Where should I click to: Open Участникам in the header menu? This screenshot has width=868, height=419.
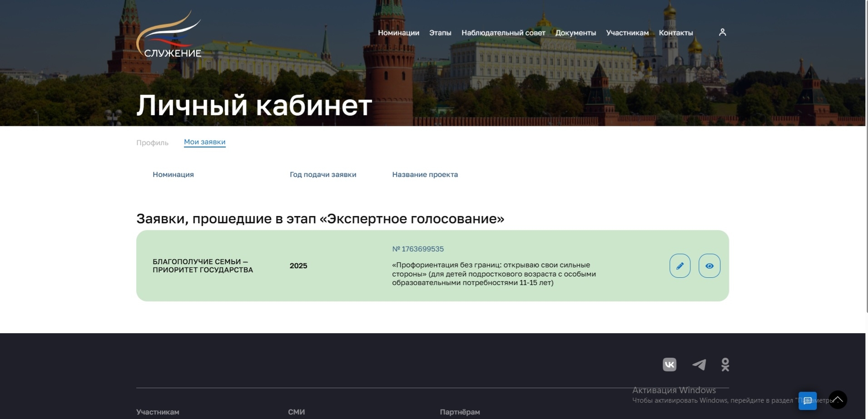click(x=627, y=33)
